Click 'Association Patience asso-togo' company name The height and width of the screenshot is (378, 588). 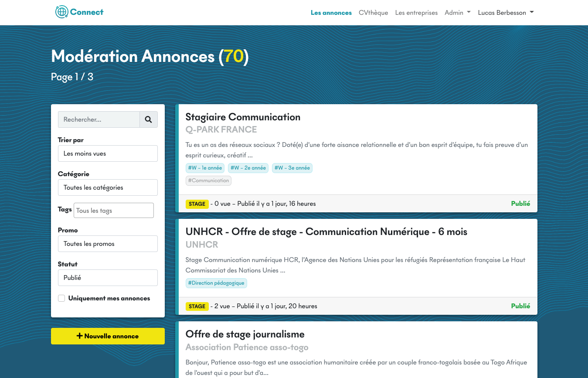tap(247, 347)
